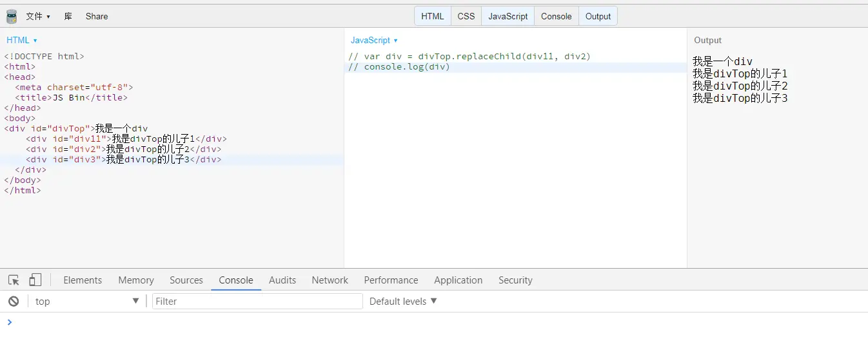Switch to the Elements devtools tab
This screenshot has width=868, height=355.
pos(83,280)
